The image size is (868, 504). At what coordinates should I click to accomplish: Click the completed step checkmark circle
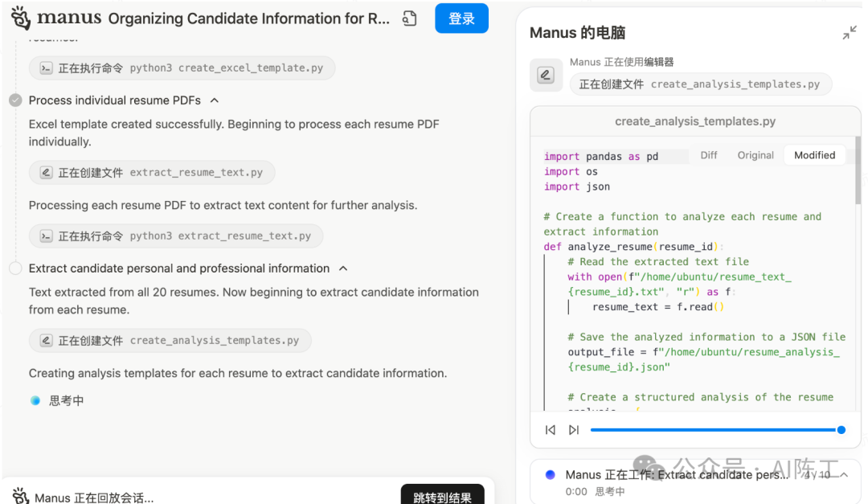click(x=15, y=100)
